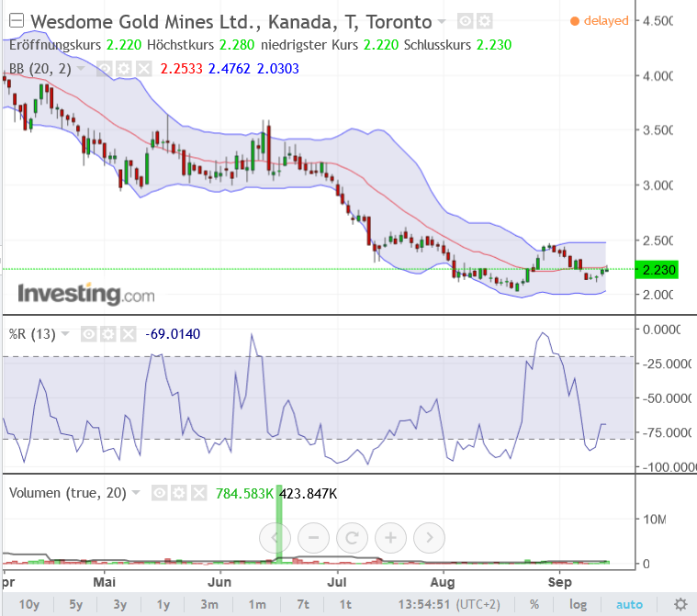Click the 3.500 price axis label

(658, 130)
